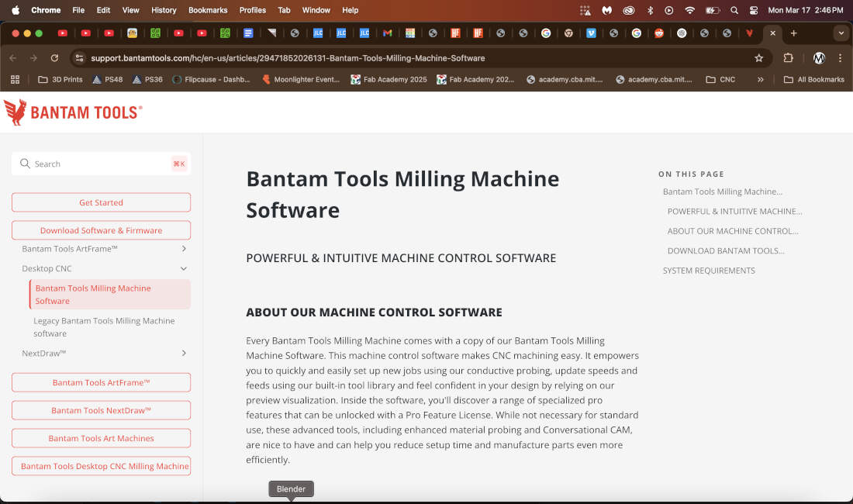The height and width of the screenshot is (504, 853).
Task: Open the Window menu
Action: coord(316,10)
